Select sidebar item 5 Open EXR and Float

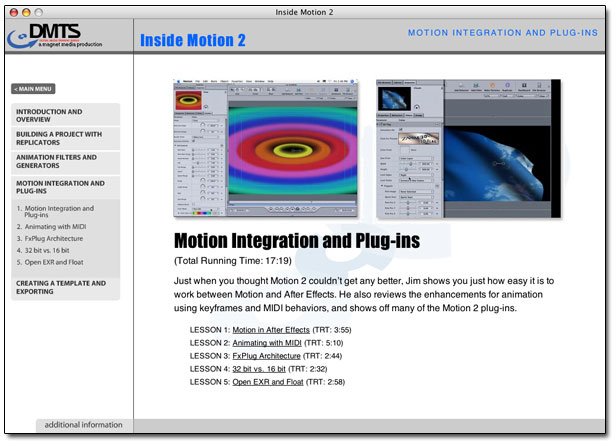click(x=50, y=262)
